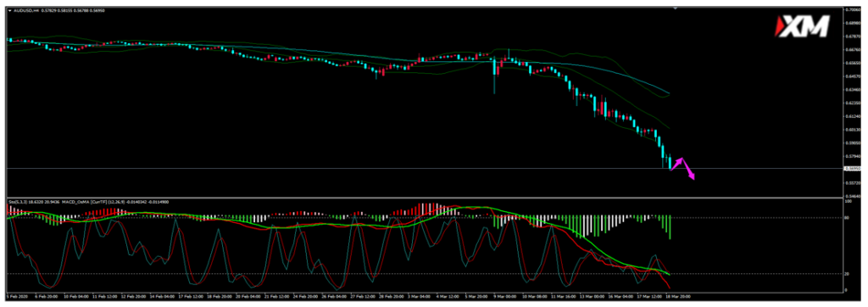The width and height of the screenshot is (868, 307).
Task: Click the 0.66760 price axis label
Action: [x=854, y=50]
